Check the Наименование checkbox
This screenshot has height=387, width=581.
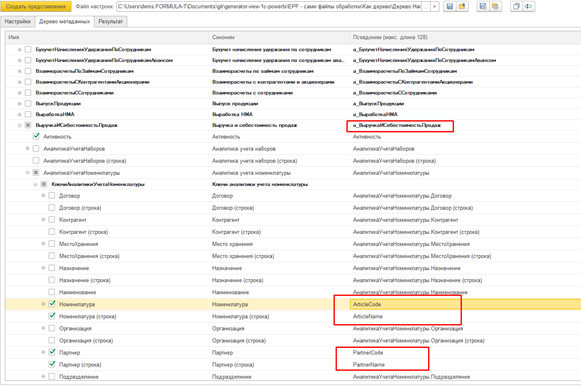(x=52, y=292)
